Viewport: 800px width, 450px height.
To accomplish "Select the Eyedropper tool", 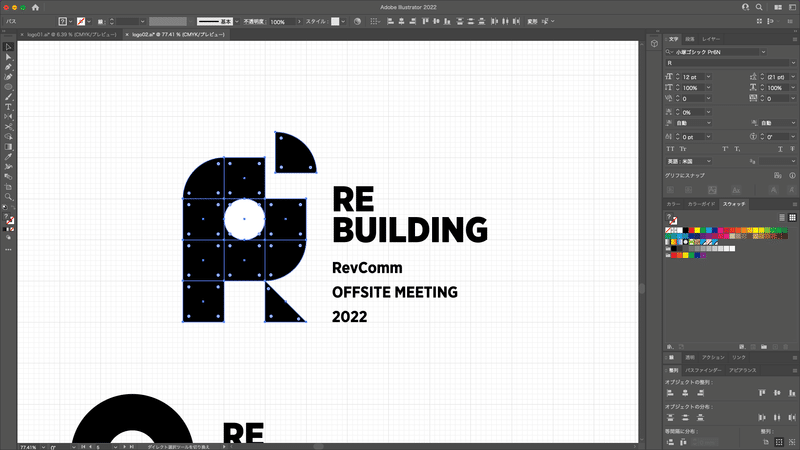I will point(8,157).
